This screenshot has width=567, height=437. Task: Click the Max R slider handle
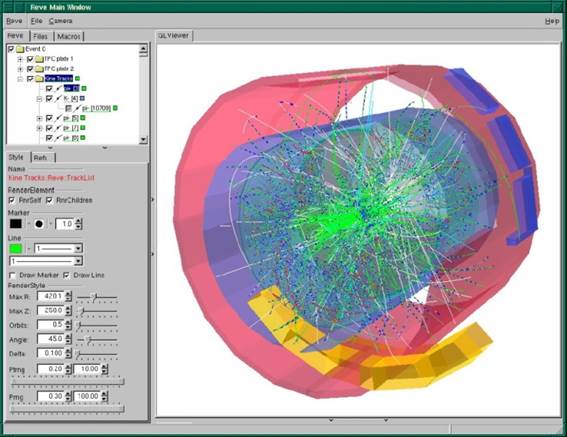pos(94,297)
